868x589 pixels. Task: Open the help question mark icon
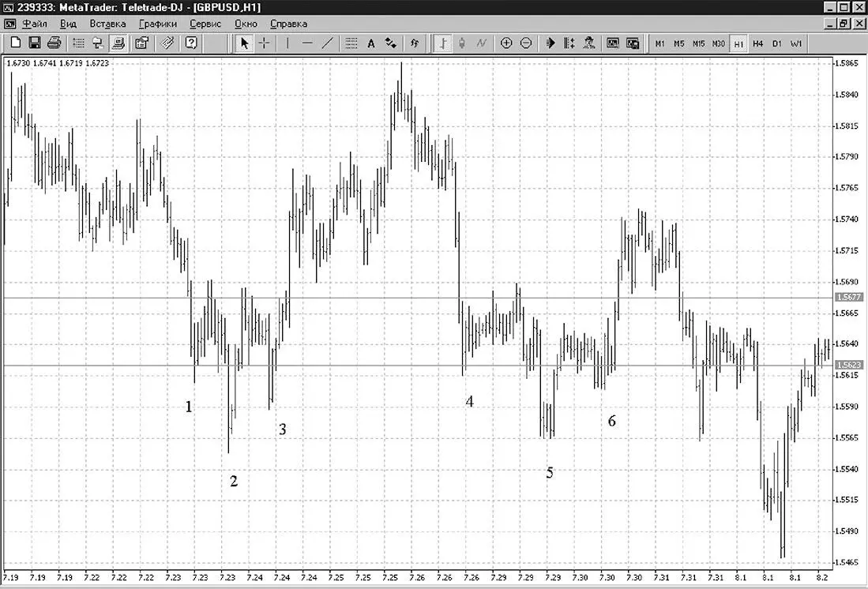click(191, 43)
